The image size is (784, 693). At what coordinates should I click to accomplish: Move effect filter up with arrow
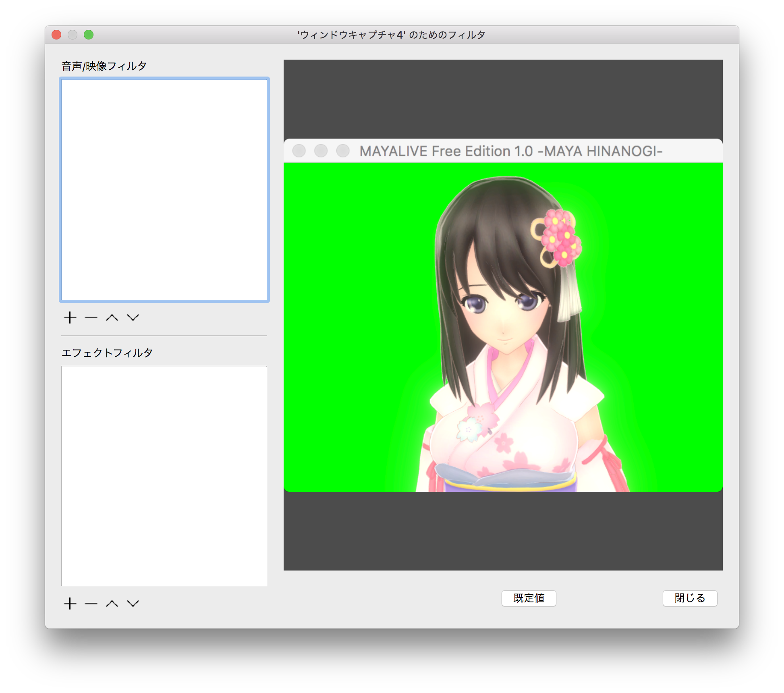(112, 603)
